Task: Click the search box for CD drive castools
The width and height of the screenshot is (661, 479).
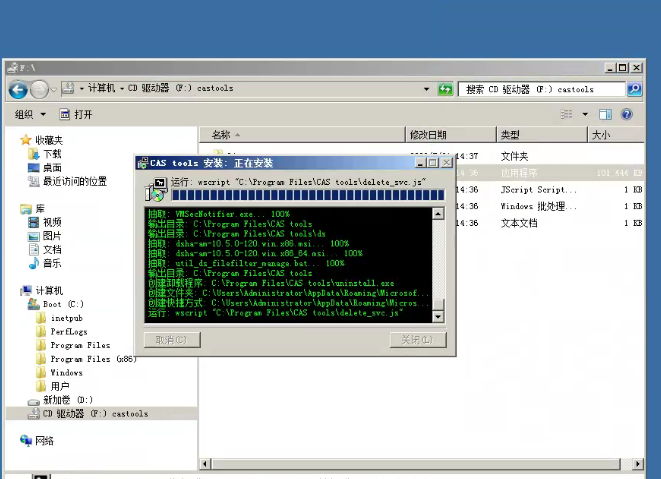Action: pos(541,89)
